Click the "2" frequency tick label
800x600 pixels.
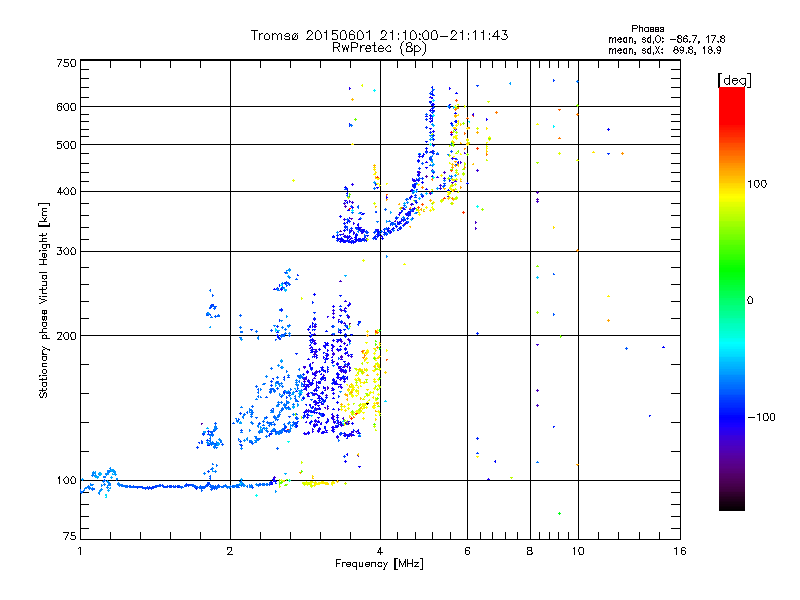[x=230, y=551]
